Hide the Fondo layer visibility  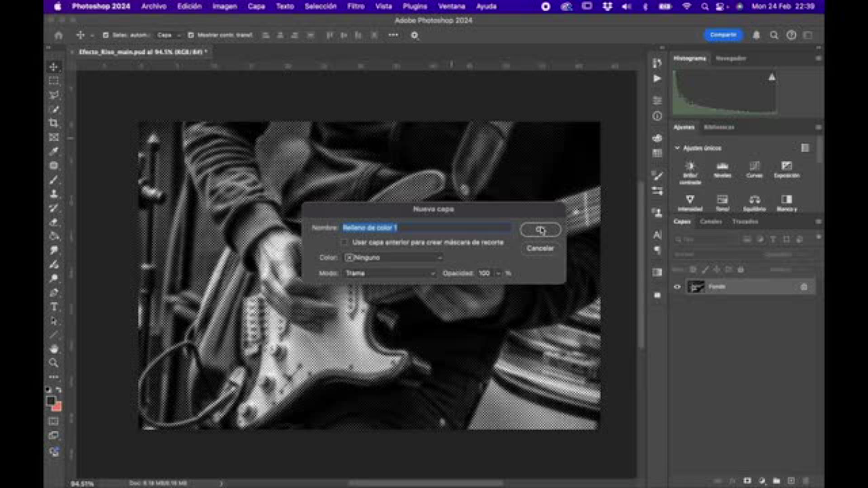click(x=677, y=287)
